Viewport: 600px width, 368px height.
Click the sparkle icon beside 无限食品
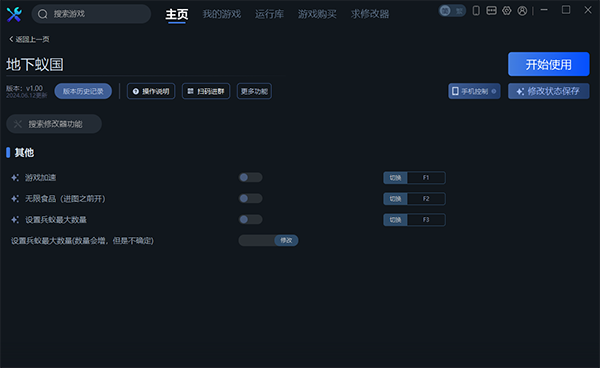[15, 199]
